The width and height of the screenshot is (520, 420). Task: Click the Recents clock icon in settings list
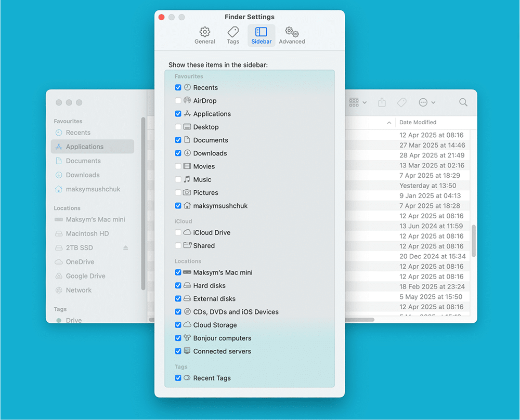[187, 87]
